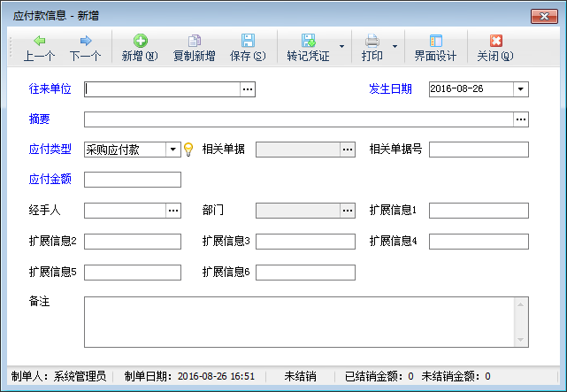The width and height of the screenshot is (567, 392).
Task: Click the 备注 scrollbar down arrow
Action: (522, 340)
